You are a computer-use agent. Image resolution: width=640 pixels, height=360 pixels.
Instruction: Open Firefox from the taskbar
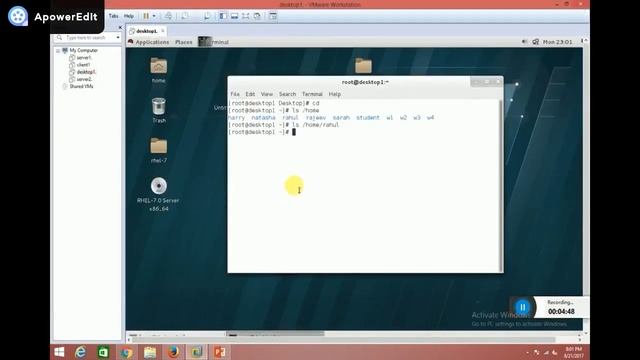173,352
